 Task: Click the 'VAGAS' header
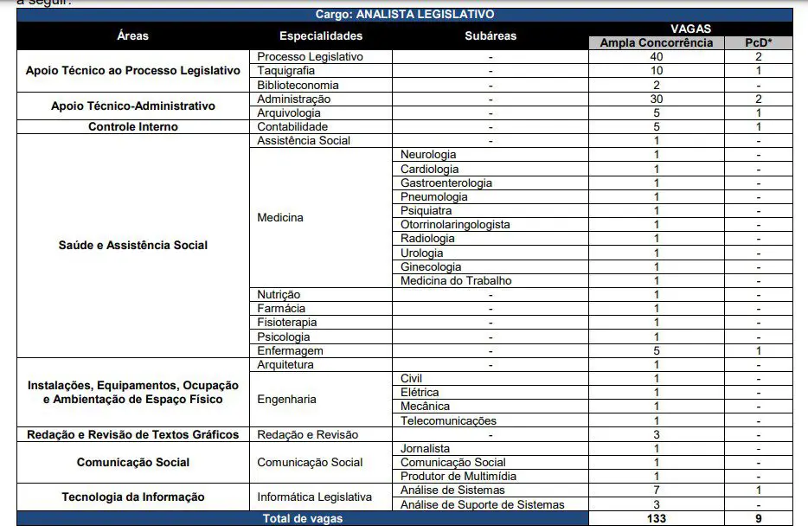(690, 29)
